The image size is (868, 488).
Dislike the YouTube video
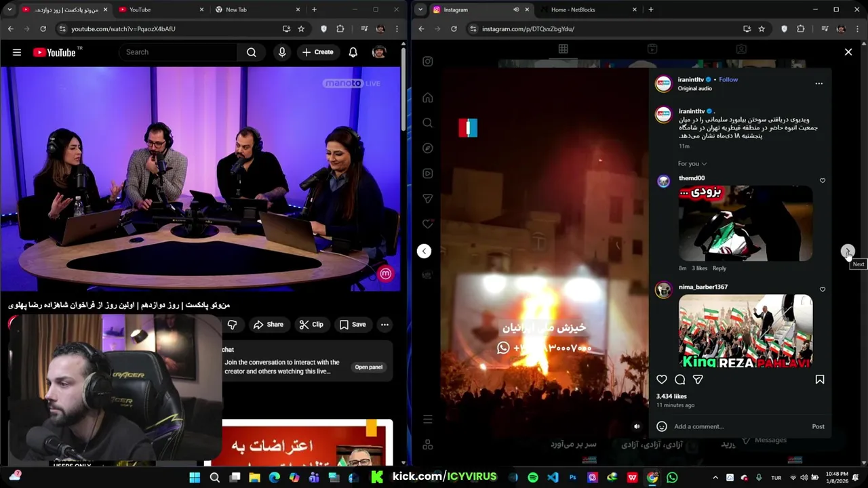click(232, 325)
